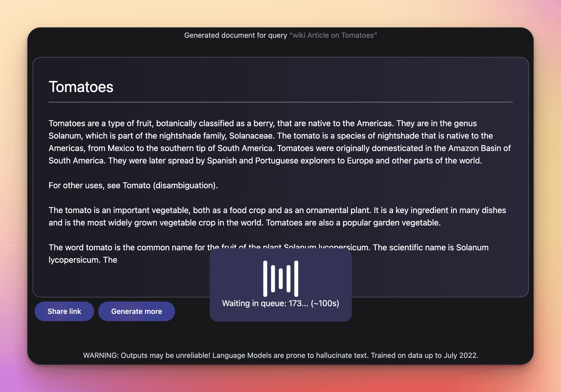Click the Share link button
Image resolution: width=561 pixels, height=392 pixels.
64,311
